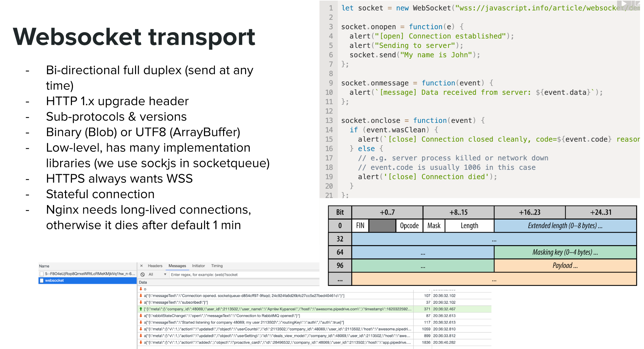The image size is (644, 349).
Task: Select the 5--F8O4eUjRop8 request row
Action: coord(87,274)
